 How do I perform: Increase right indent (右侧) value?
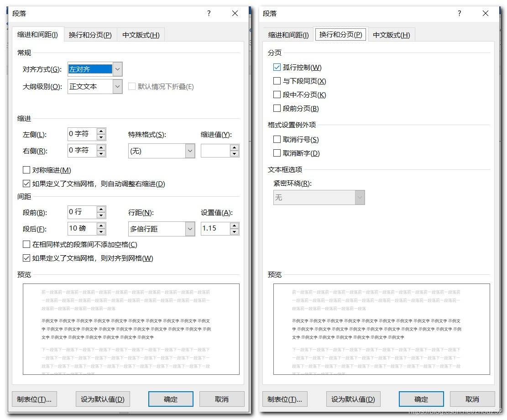point(101,147)
